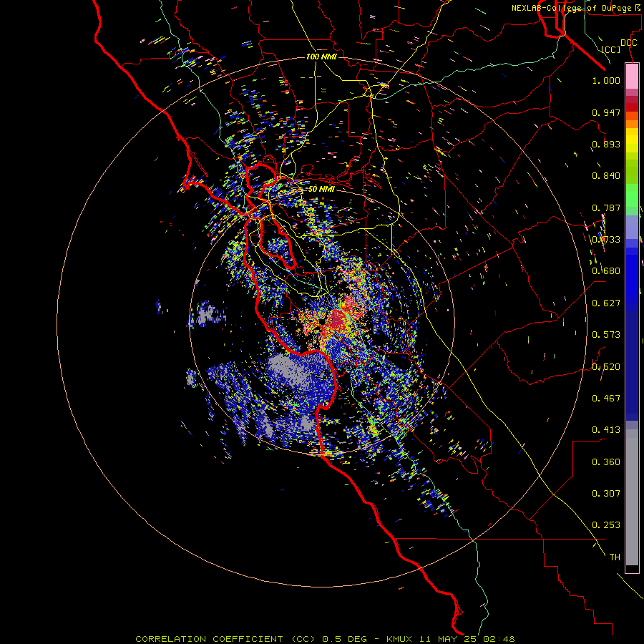
Task: Pick the gray lower color bar segment
Action: click(x=632, y=497)
